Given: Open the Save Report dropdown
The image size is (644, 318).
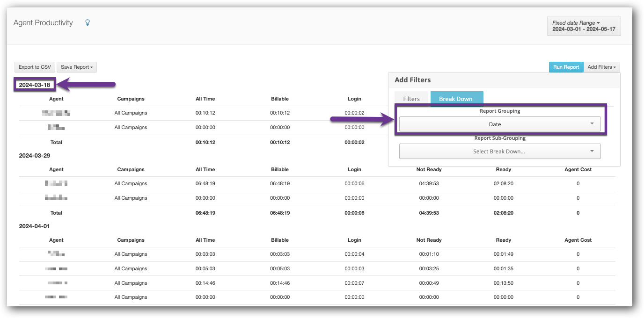Looking at the screenshot, I should 77,67.
